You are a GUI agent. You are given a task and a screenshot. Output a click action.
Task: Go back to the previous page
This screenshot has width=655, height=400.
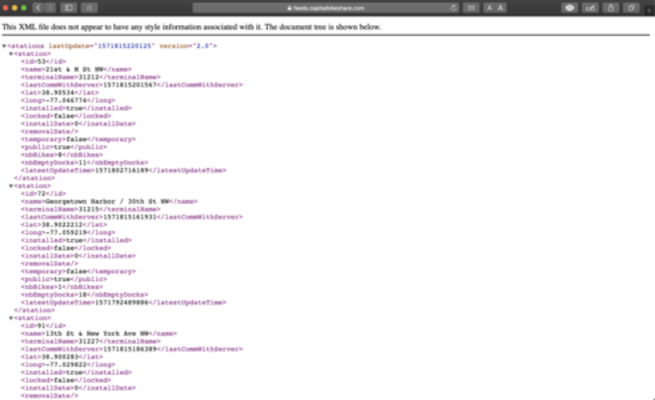(37, 7)
